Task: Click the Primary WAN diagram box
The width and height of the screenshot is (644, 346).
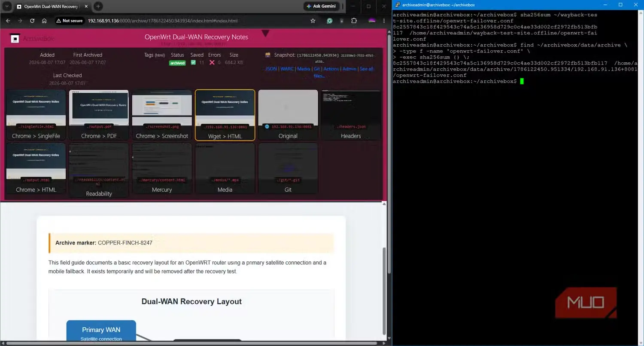Action: click(101, 331)
